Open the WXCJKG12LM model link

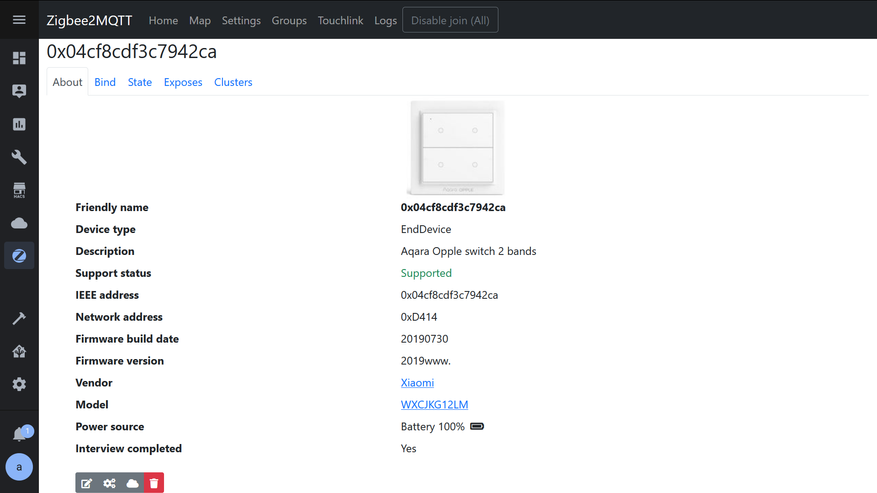(x=435, y=405)
